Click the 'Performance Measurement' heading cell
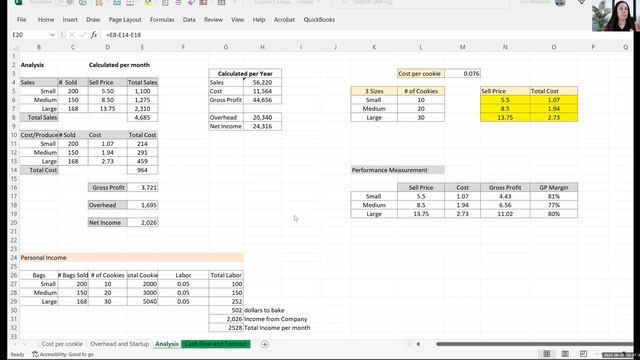 pyautogui.click(x=398, y=170)
